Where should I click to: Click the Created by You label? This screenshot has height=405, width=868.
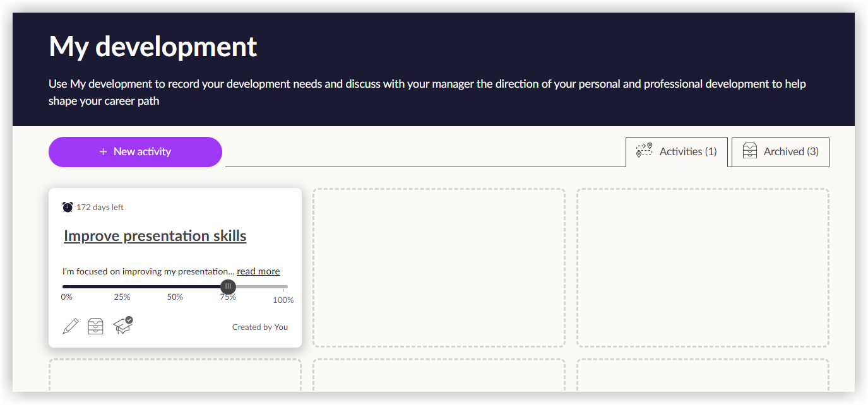pyautogui.click(x=259, y=327)
